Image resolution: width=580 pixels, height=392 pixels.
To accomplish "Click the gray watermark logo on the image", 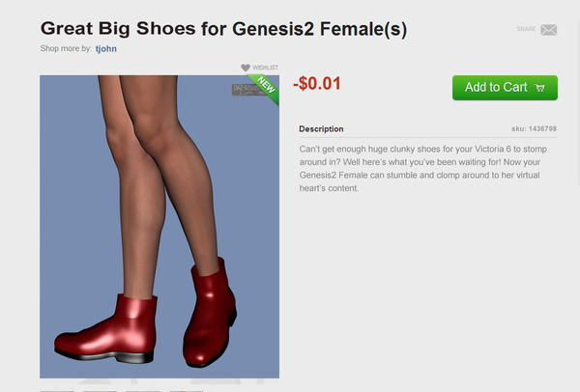I will [x=245, y=90].
